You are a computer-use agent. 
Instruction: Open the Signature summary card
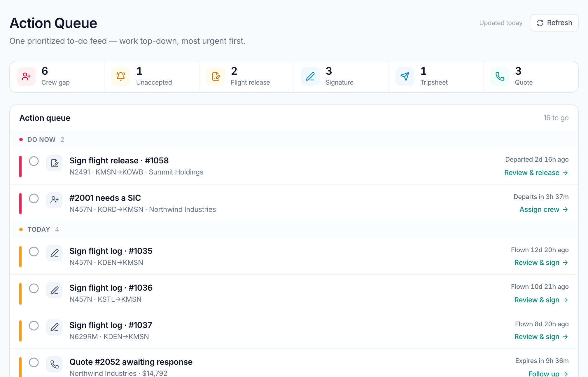click(341, 77)
